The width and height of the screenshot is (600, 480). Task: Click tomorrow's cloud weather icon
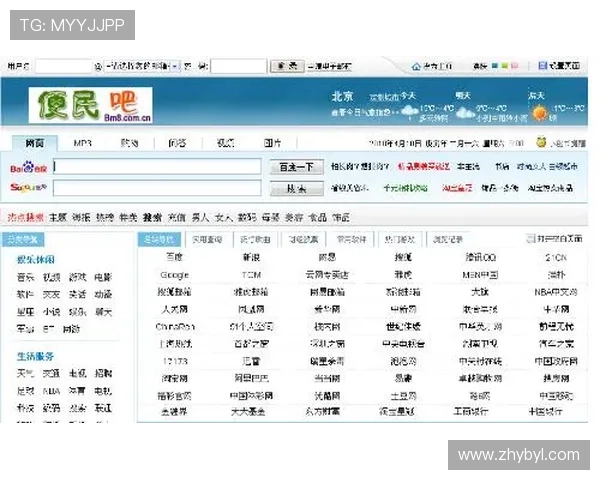click(465, 113)
